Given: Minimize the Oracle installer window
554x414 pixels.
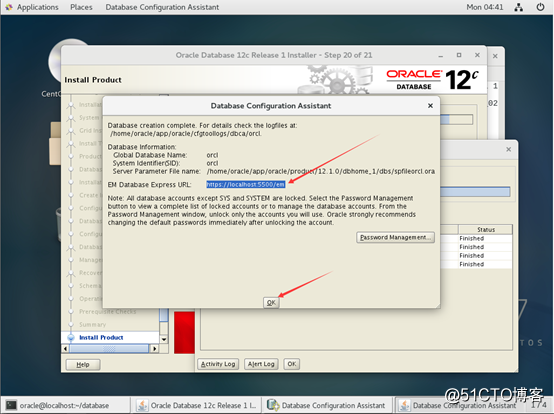Looking at the screenshot, I should pos(441,55).
